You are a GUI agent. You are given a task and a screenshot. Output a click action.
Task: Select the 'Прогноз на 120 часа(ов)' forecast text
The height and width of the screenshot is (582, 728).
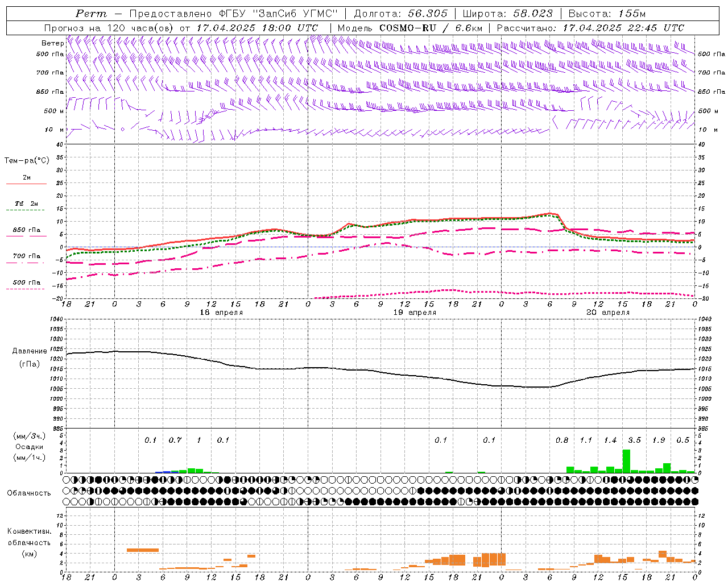click(109, 28)
